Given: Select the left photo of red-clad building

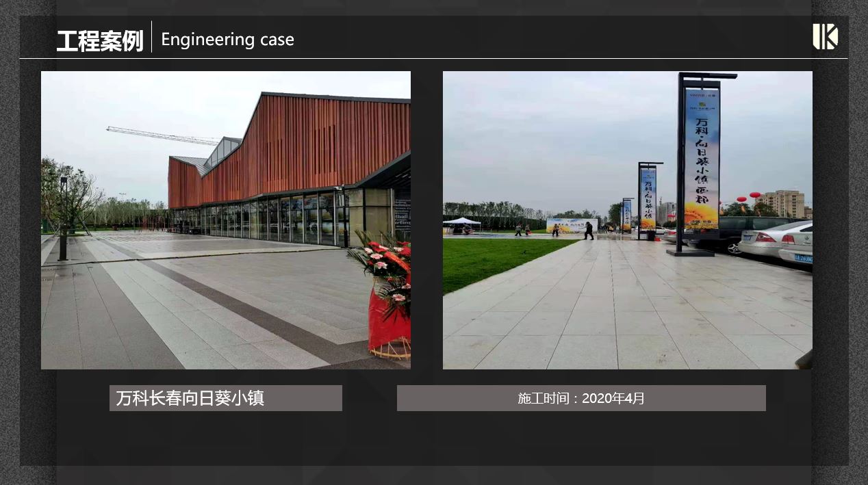Looking at the screenshot, I should pyautogui.click(x=225, y=220).
